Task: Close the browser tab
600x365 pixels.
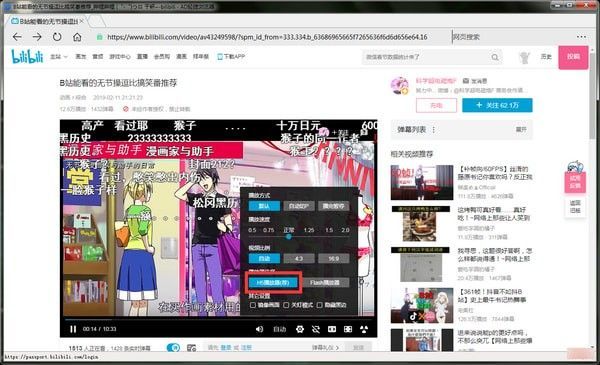Action: pyautogui.click(x=82, y=21)
